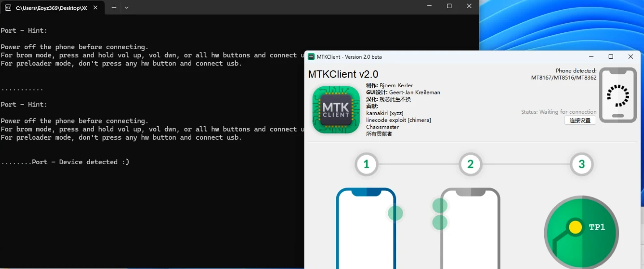
Task: Click 'kamakiri [xyzz]' contributor line
Action: [x=385, y=113]
